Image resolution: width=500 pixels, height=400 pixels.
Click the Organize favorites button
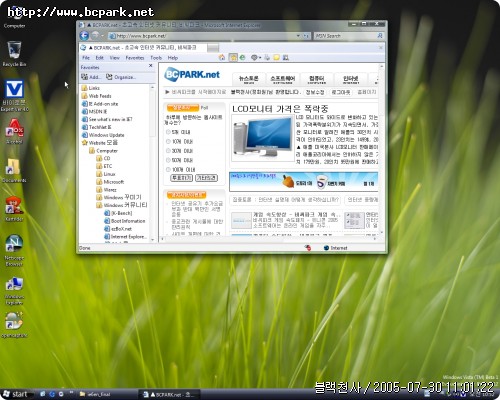(x=121, y=77)
